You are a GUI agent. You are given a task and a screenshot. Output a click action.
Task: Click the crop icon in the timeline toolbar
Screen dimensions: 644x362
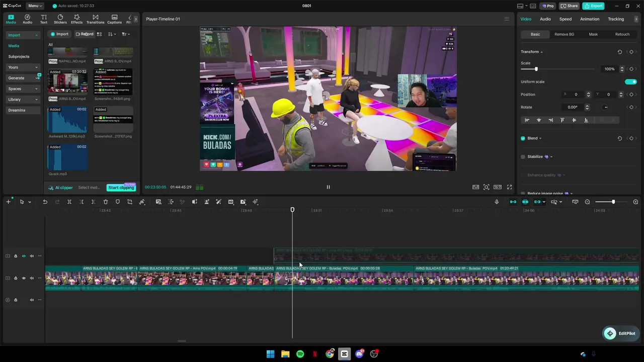pyautogui.click(x=130, y=202)
